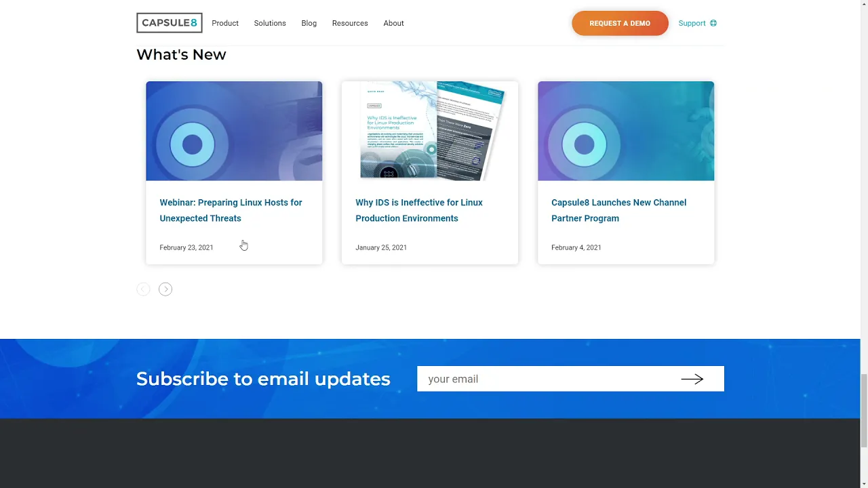Screen dimensions: 868x488
Task: Click previous carousel arrow
Action: tap(143, 289)
